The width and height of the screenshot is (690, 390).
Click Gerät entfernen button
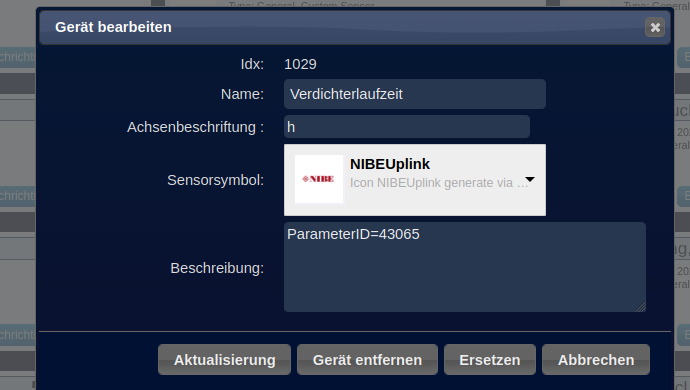point(367,360)
